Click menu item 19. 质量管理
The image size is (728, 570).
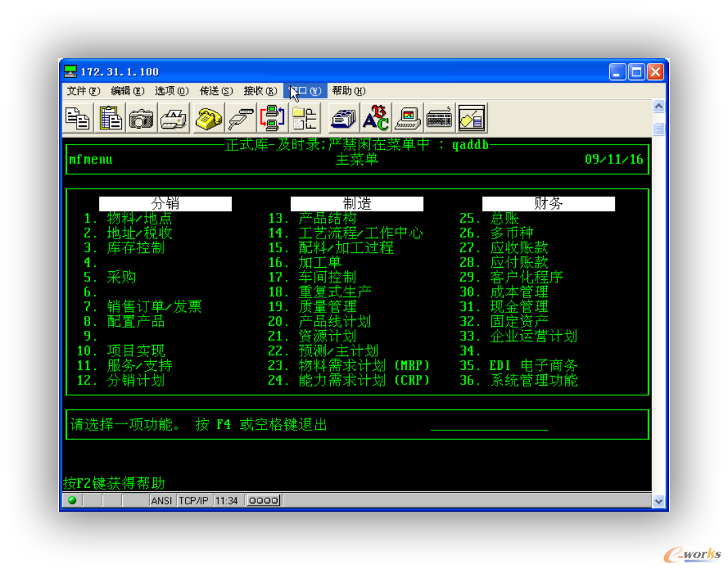[312, 307]
